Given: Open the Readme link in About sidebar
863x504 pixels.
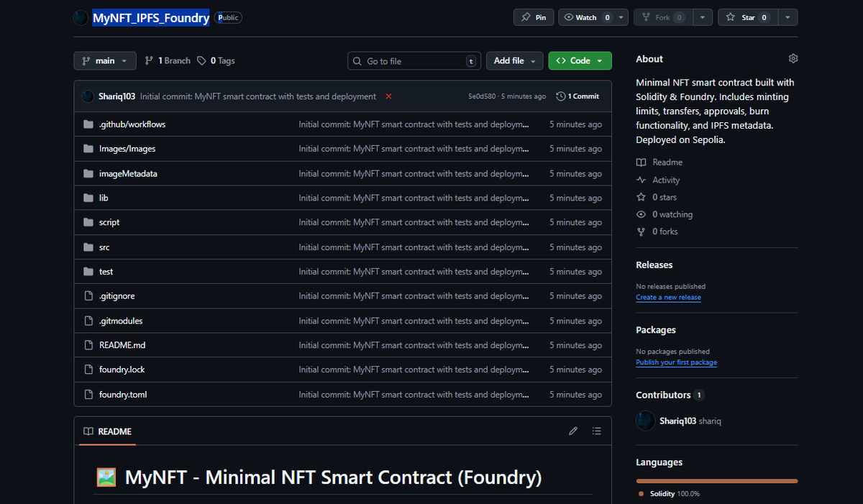Looking at the screenshot, I should 659,162.
